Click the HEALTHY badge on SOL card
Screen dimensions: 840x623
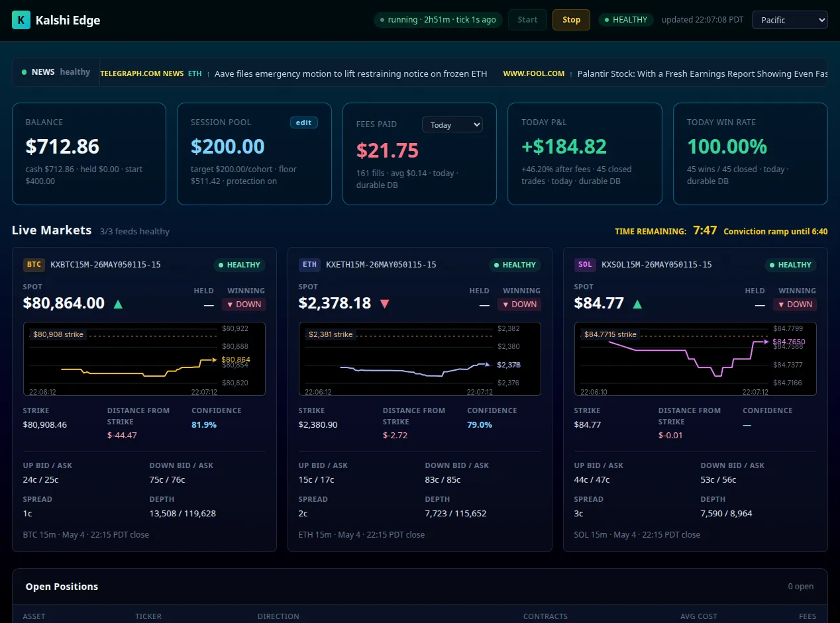click(x=790, y=265)
